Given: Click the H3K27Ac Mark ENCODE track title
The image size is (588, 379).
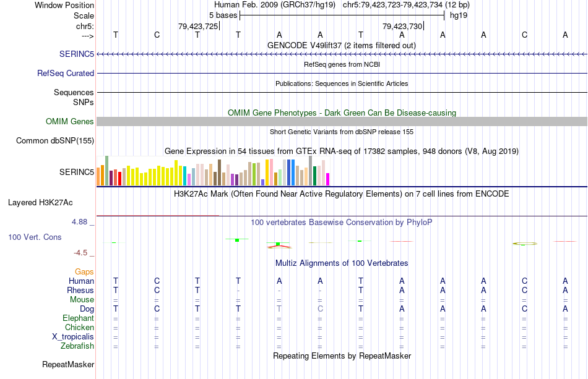Looking at the screenshot, I should click(341, 194).
